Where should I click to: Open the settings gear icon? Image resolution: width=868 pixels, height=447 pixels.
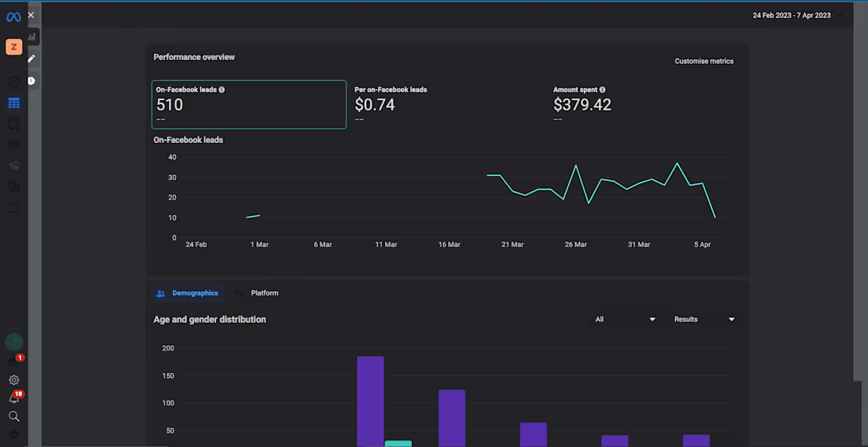point(13,380)
